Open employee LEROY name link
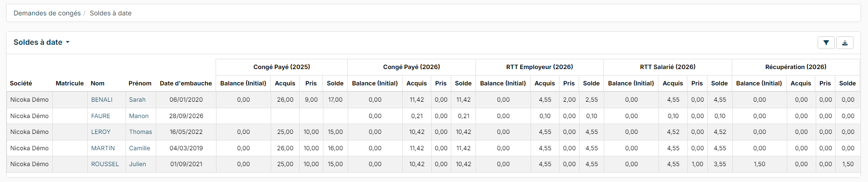Image resolution: width=868 pixels, height=182 pixels. (101, 132)
